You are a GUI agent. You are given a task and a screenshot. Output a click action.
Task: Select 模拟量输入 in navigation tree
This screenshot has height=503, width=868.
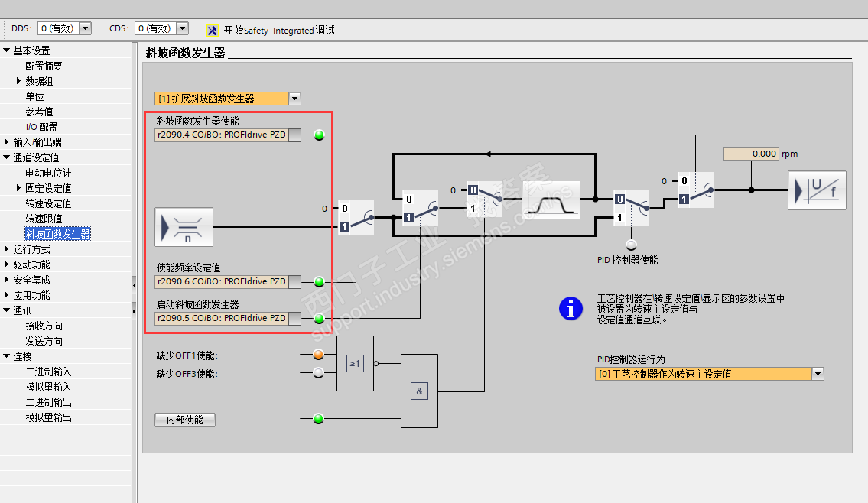[48, 387]
